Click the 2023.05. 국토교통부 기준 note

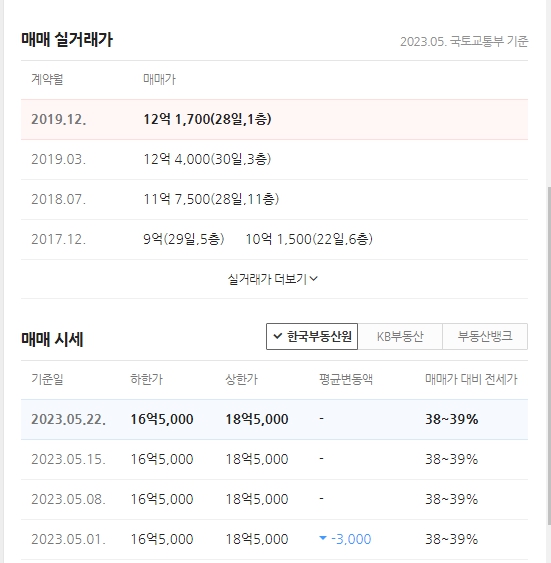pyautogui.click(x=464, y=41)
